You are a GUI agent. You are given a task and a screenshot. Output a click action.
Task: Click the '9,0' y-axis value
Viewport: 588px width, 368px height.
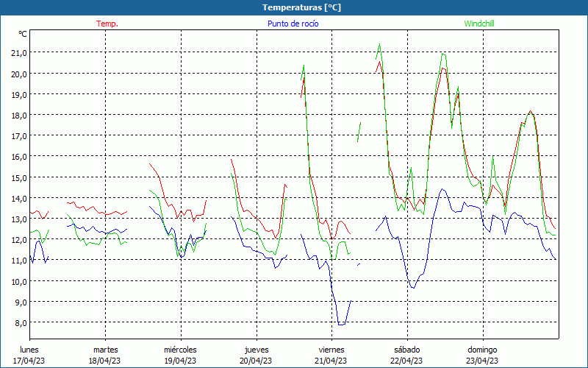(21, 302)
